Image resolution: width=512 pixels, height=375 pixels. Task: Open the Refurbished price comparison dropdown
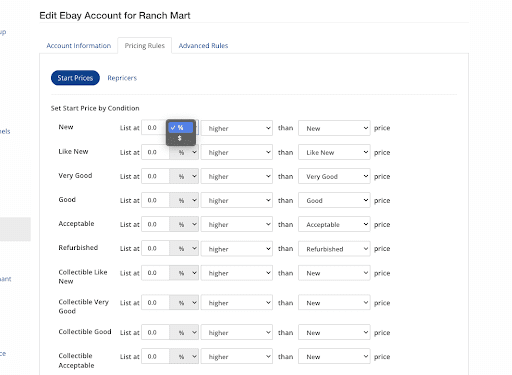(x=334, y=249)
